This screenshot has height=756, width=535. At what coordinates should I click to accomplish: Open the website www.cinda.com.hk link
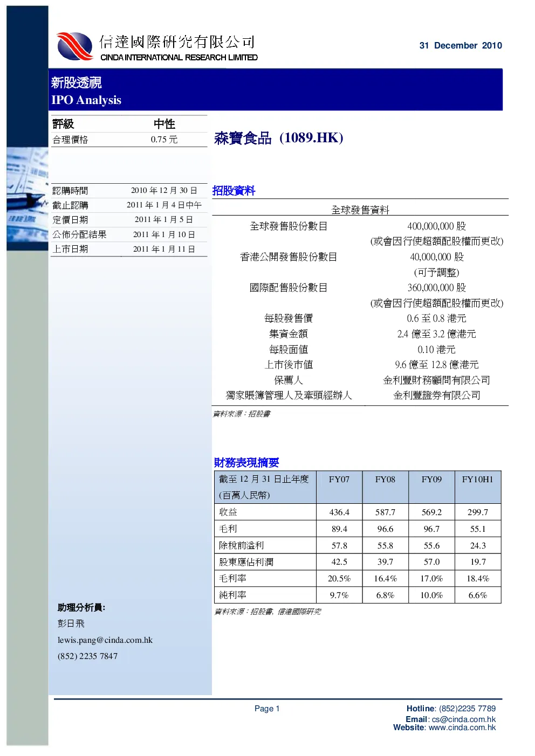point(461,727)
